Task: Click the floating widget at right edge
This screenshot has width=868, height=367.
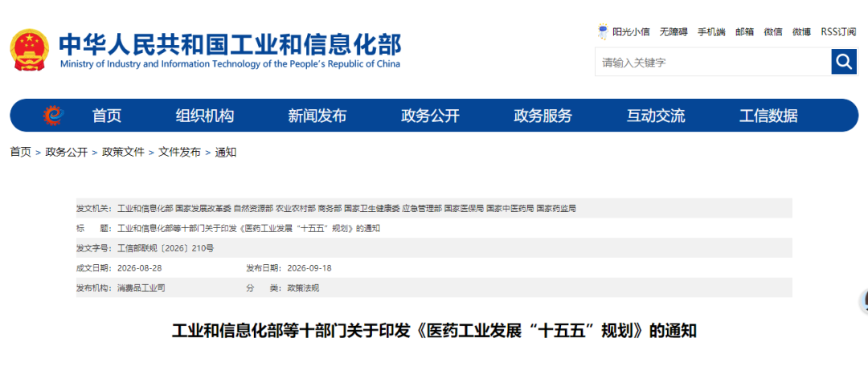Action: tap(863, 302)
